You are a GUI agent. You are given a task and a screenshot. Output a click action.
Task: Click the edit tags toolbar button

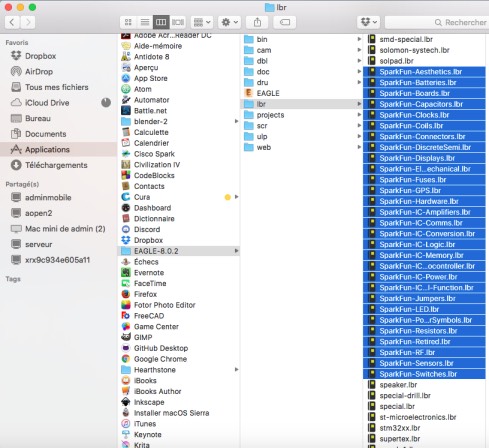285,22
